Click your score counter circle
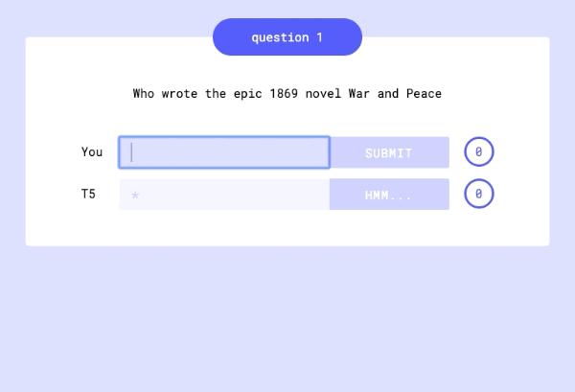Viewport: 575px width, 392px height. pyautogui.click(x=478, y=151)
